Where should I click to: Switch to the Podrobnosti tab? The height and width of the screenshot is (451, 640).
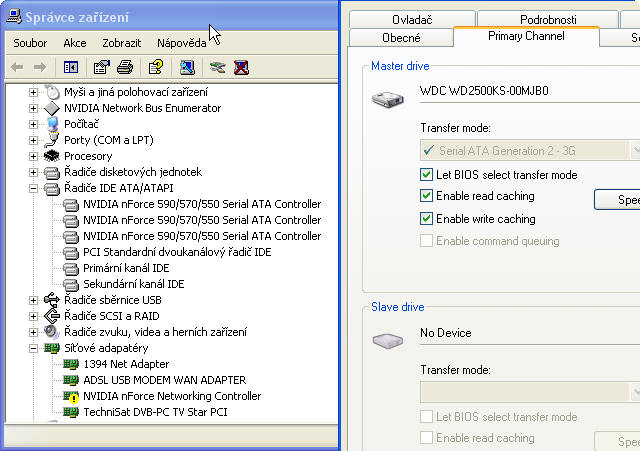click(x=548, y=19)
